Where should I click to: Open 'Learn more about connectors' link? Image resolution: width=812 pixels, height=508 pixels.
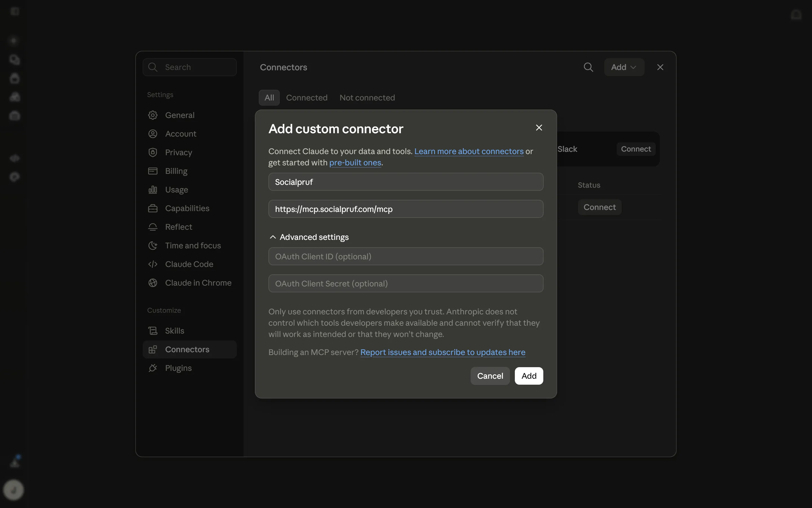pyautogui.click(x=469, y=151)
